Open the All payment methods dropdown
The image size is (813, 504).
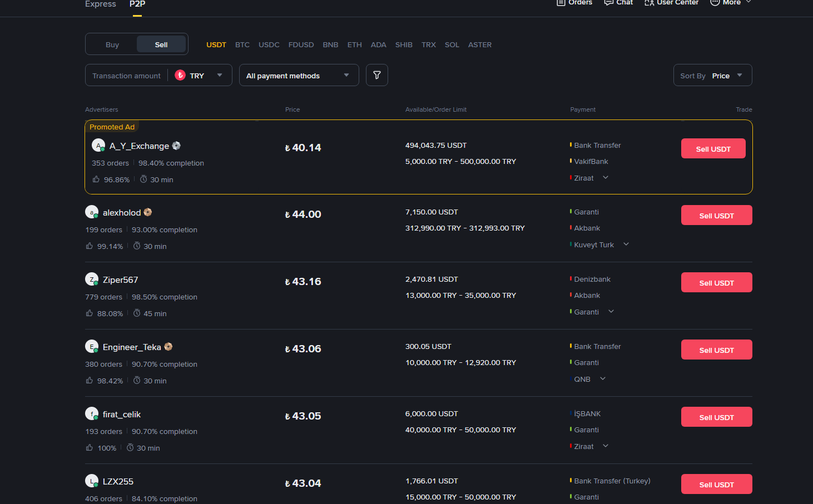299,74
